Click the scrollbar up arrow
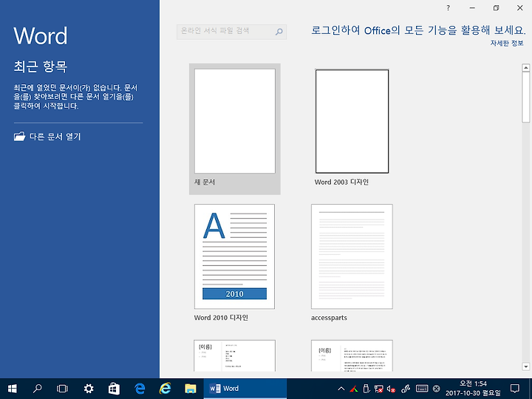 coord(526,67)
